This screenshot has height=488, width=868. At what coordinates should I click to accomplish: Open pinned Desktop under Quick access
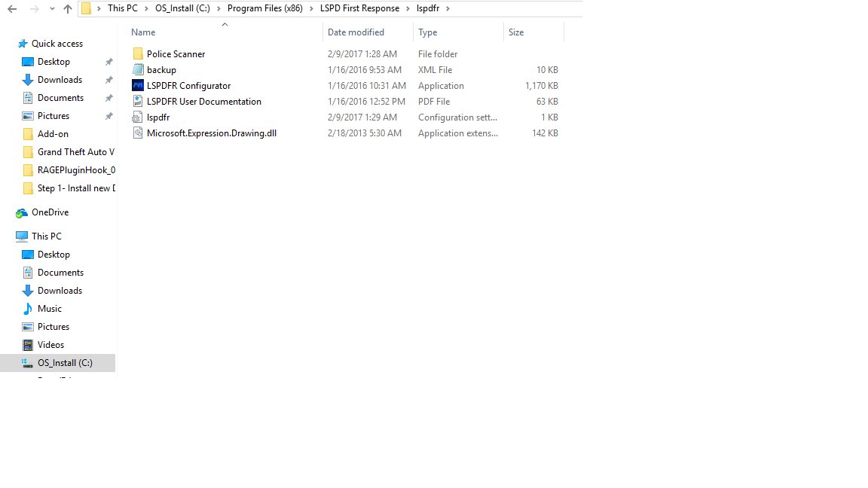coord(53,62)
